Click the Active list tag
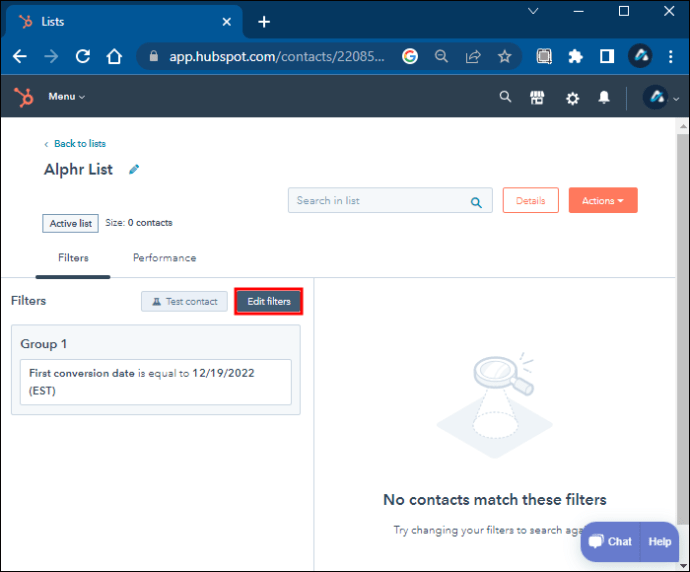Viewport: 690px width, 572px height. 70,224
